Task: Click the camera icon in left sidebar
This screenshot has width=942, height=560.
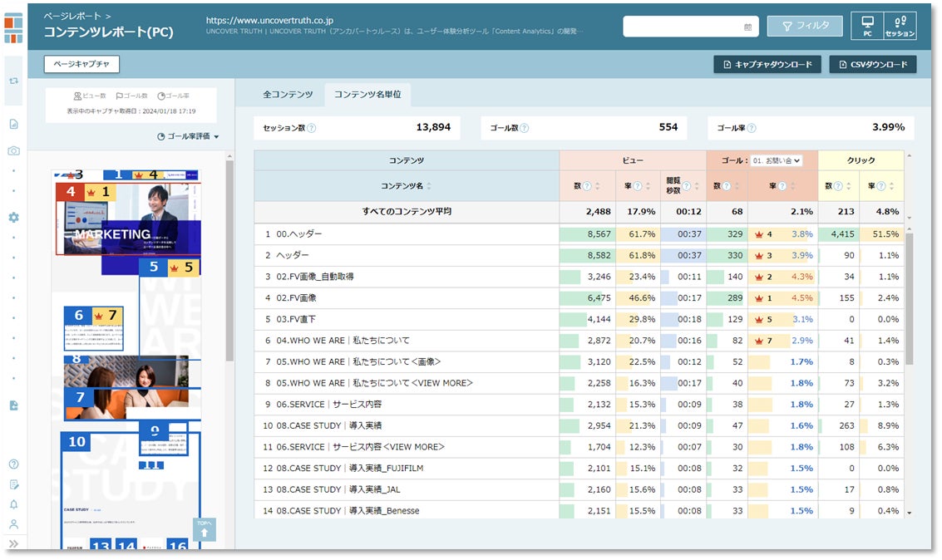Action: tap(13, 150)
